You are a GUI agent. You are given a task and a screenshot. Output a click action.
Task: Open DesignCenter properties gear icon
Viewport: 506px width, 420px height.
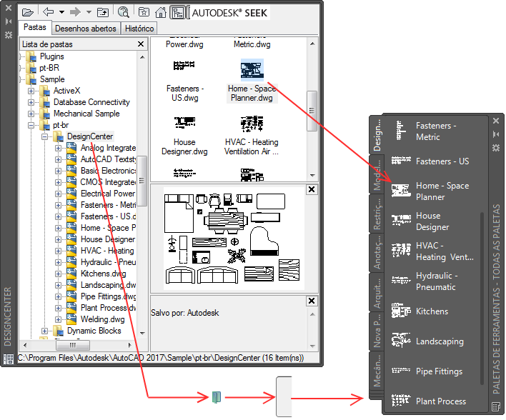tap(9, 35)
